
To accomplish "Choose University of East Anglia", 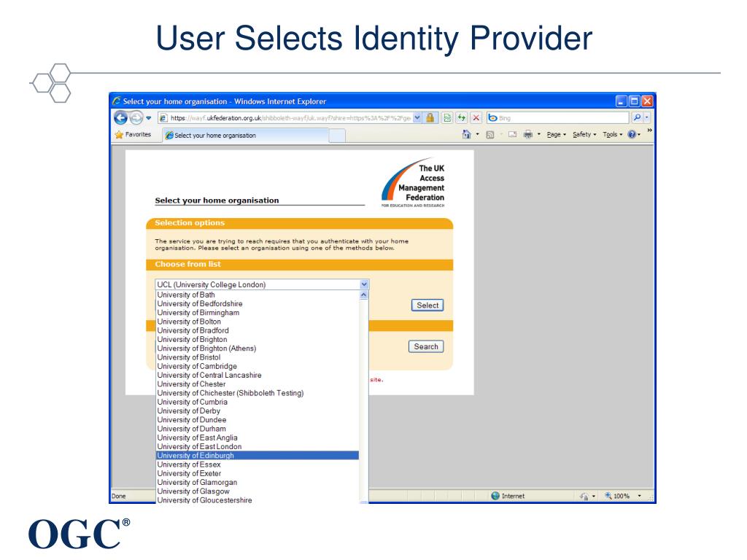I will pyautogui.click(x=258, y=437).
